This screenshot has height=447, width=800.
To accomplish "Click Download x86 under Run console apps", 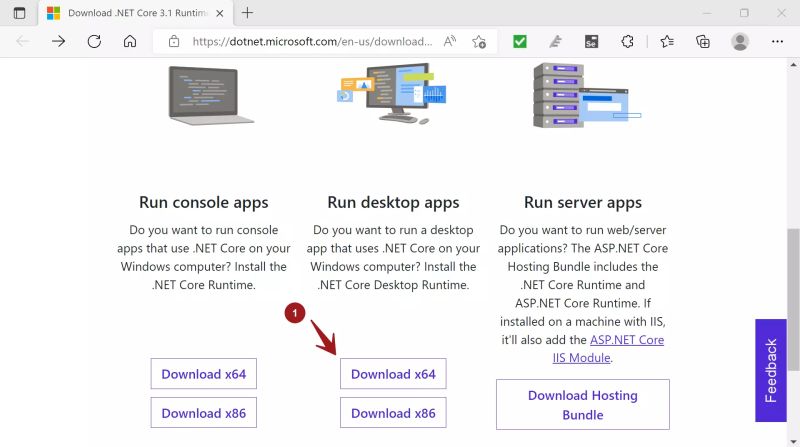I will pos(204,412).
